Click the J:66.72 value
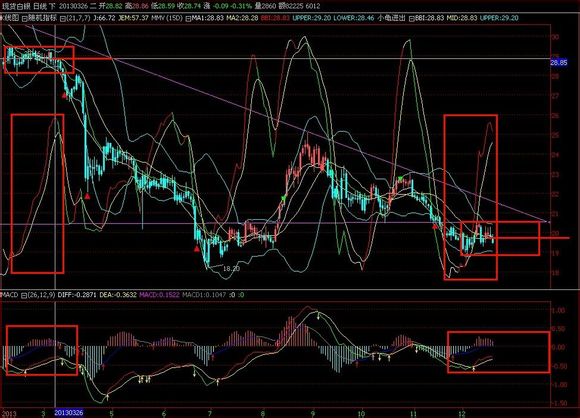Viewport: 580px width, 418px height. click(x=104, y=18)
